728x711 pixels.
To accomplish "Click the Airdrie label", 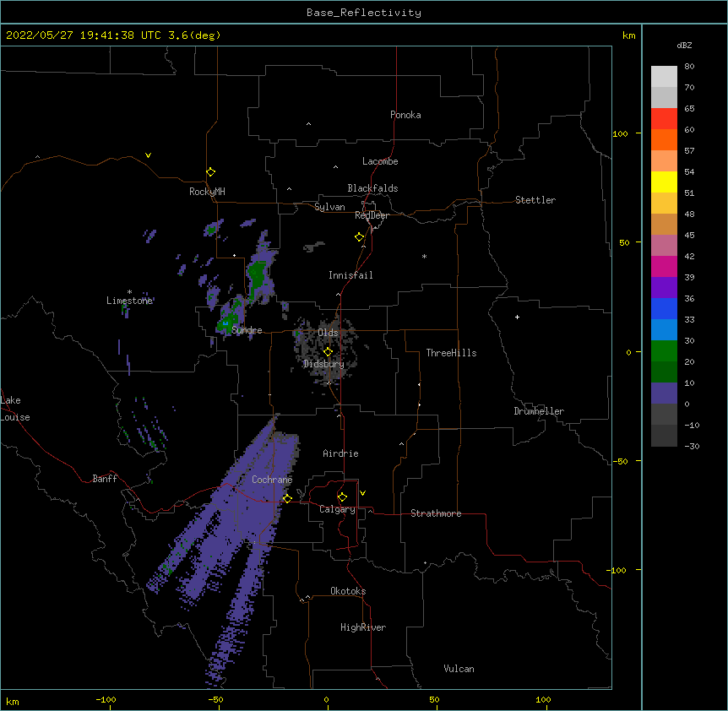I will tap(341, 453).
